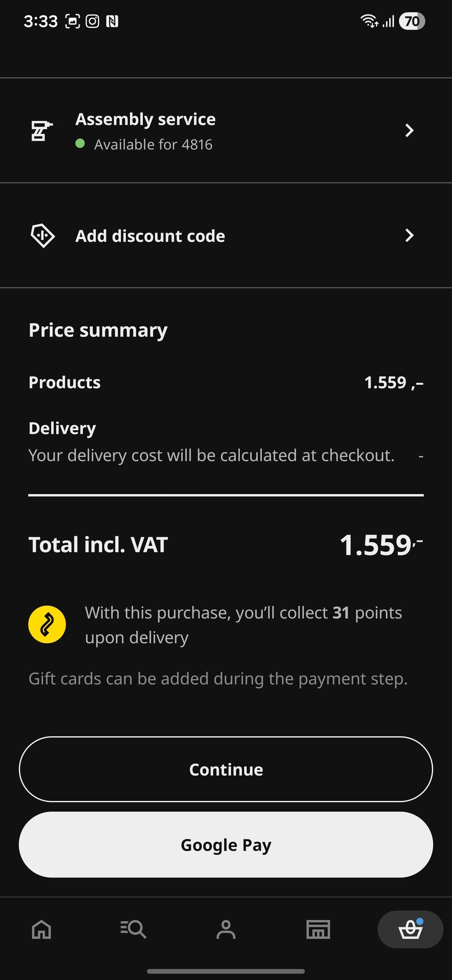Tap the battery indicator showing 70
This screenshot has height=980, width=452.
coord(412,21)
